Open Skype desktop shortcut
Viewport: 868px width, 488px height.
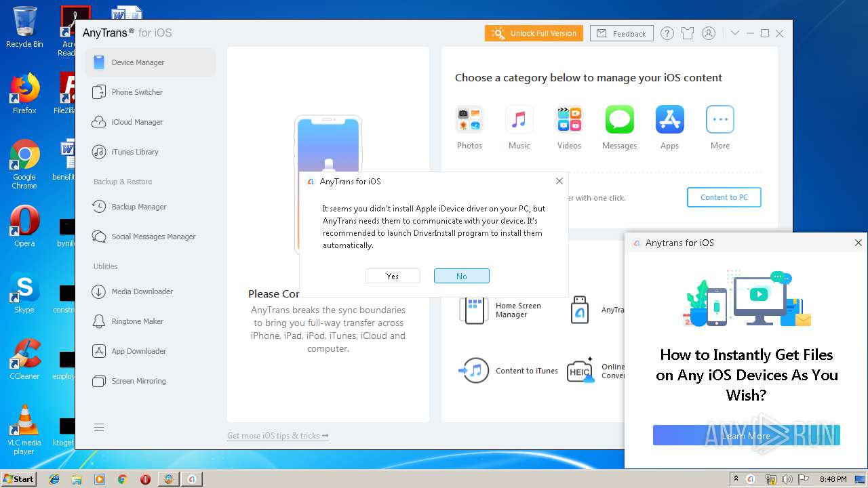(24, 293)
